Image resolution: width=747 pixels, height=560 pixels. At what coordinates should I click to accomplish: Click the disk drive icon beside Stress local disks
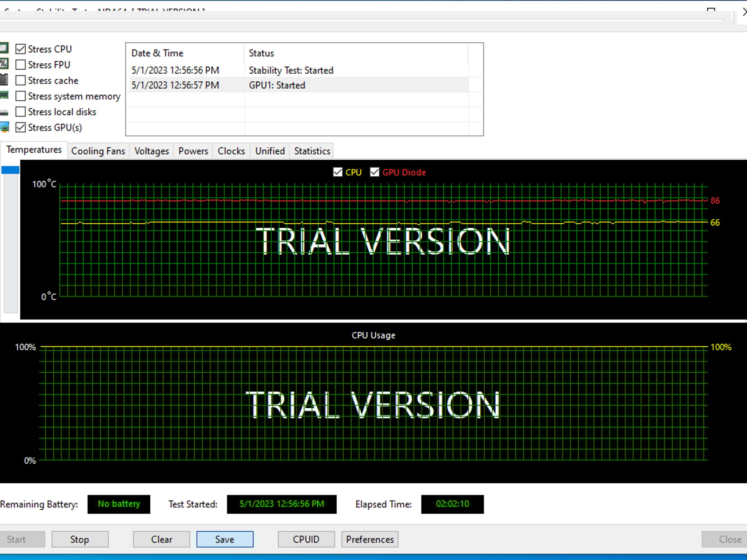click(x=4, y=112)
